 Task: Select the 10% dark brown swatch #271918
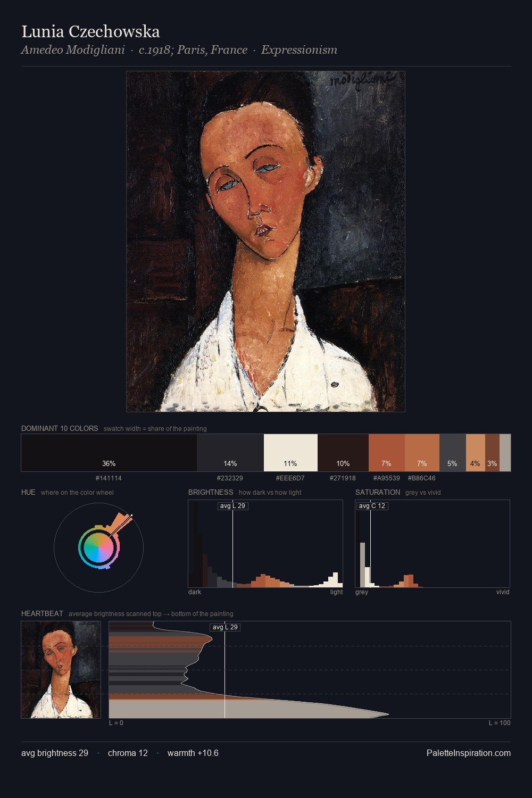[x=343, y=453]
